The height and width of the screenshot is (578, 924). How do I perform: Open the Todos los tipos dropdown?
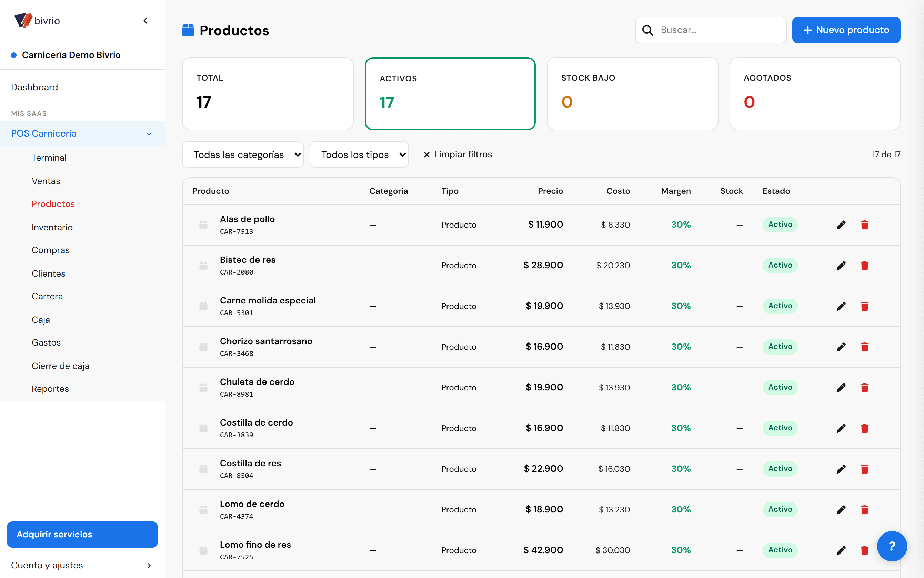click(x=359, y=155)
